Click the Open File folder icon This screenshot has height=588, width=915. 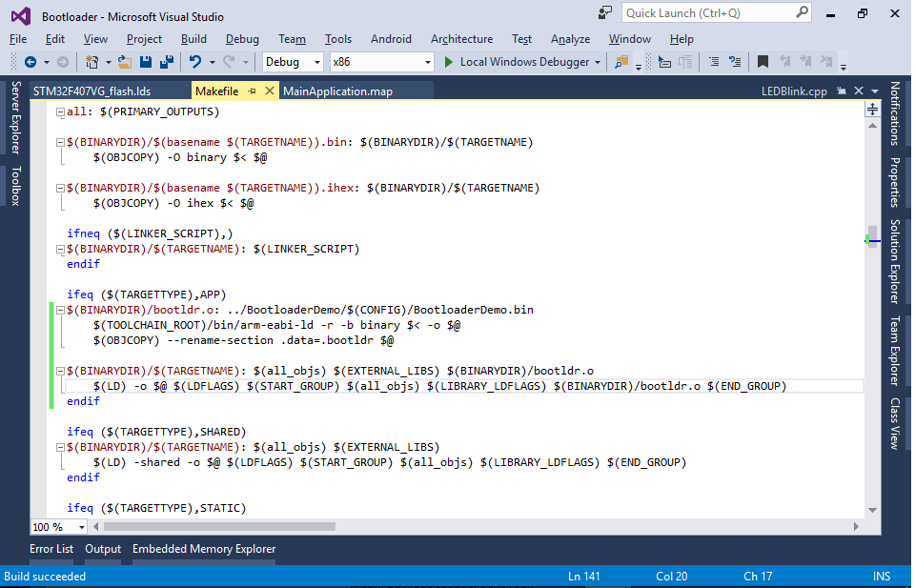click(124, 62)
